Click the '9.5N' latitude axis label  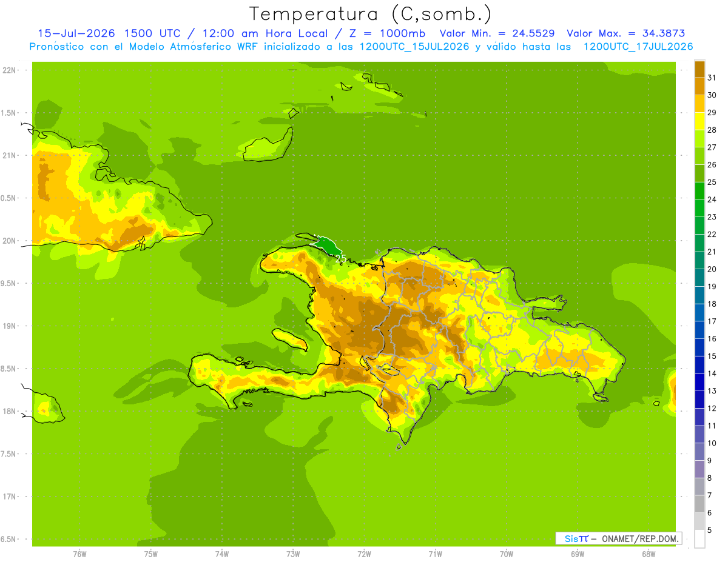click(9, 283)
